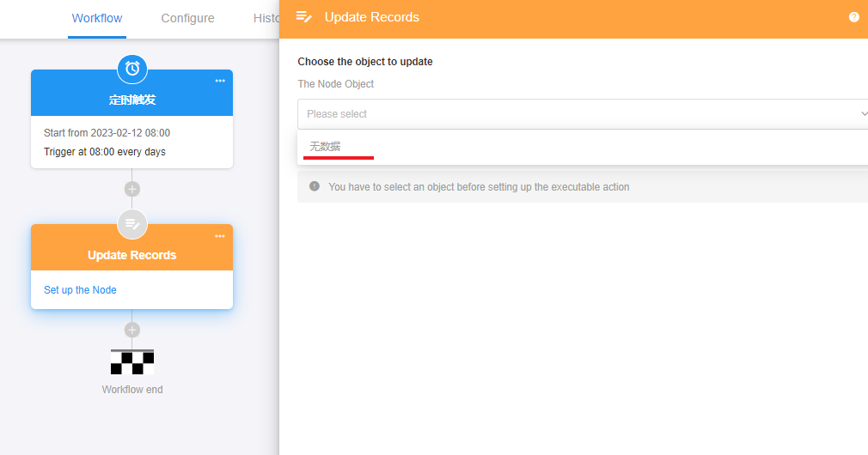Open the History tab
Image resolution: width=868 pixels, height=455 pixels.
click(x=266, y=18)
